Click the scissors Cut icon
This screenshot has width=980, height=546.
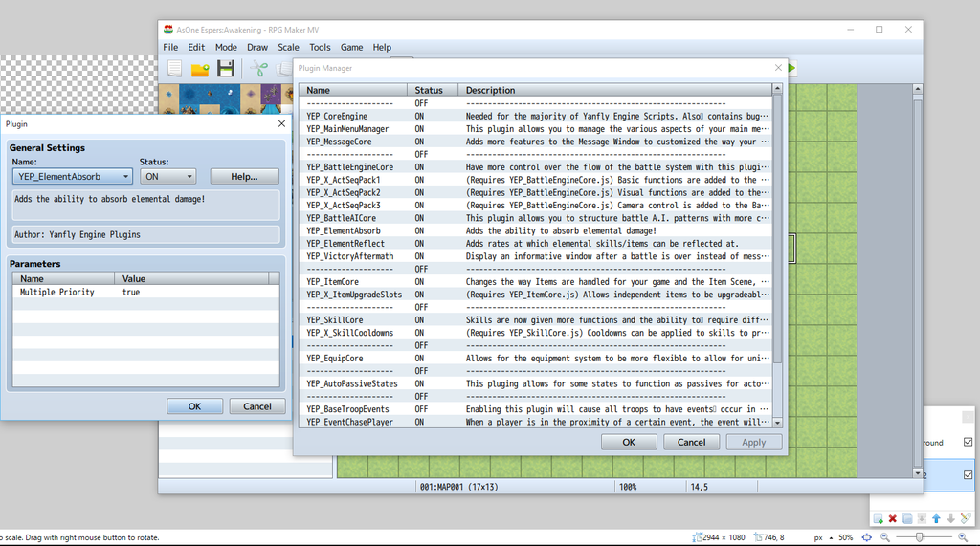click(x=258, y=69)
